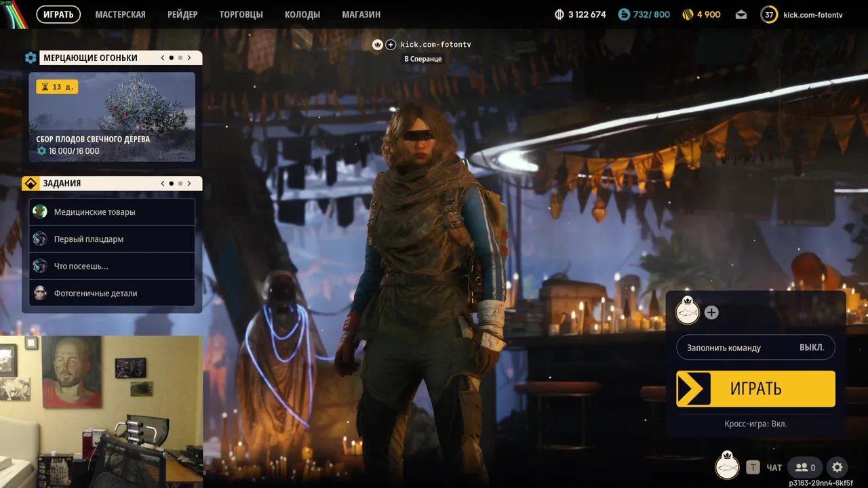Click the 4 900 gold balance
This screenshot has height=488, width=868.
[x=709, y=14]
